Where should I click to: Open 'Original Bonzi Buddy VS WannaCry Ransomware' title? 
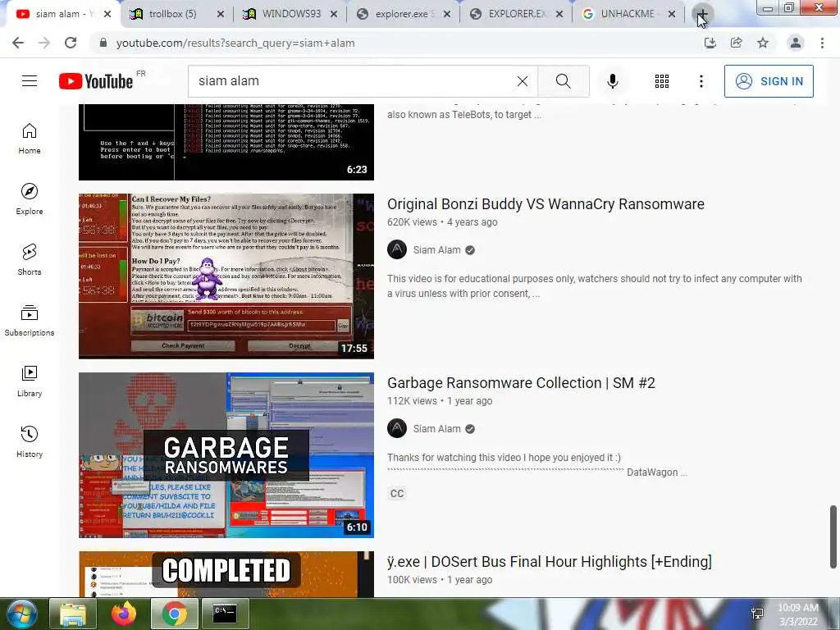pos(546,204)
